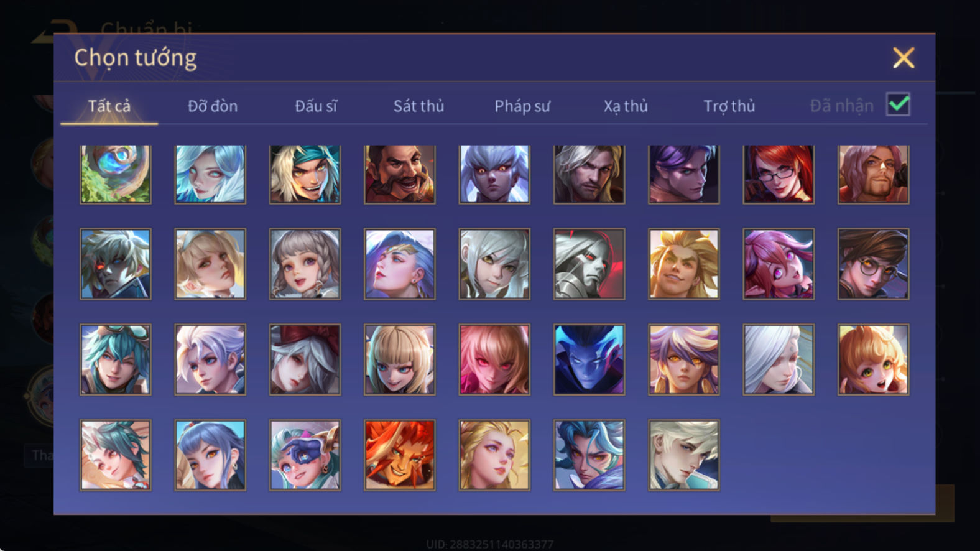Switch to the Đỡ đòn tab
This screenshot has height=551, width=980.
click(213, 106)
